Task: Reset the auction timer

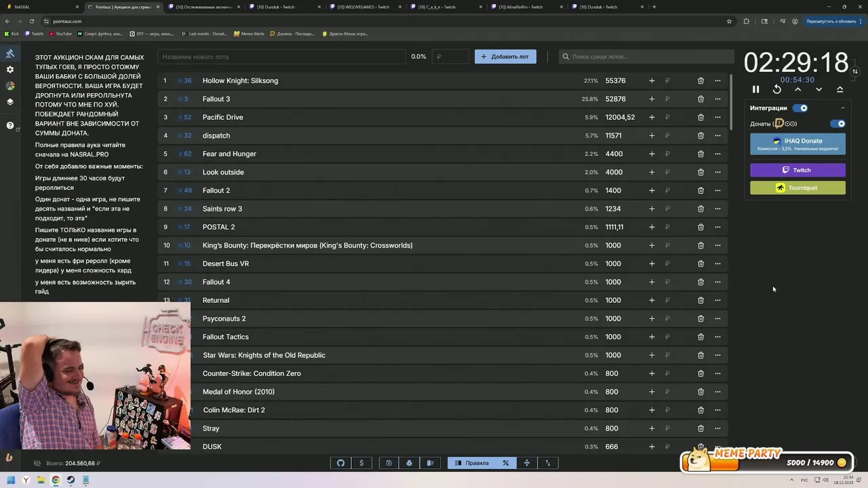Action: [777, 89]
